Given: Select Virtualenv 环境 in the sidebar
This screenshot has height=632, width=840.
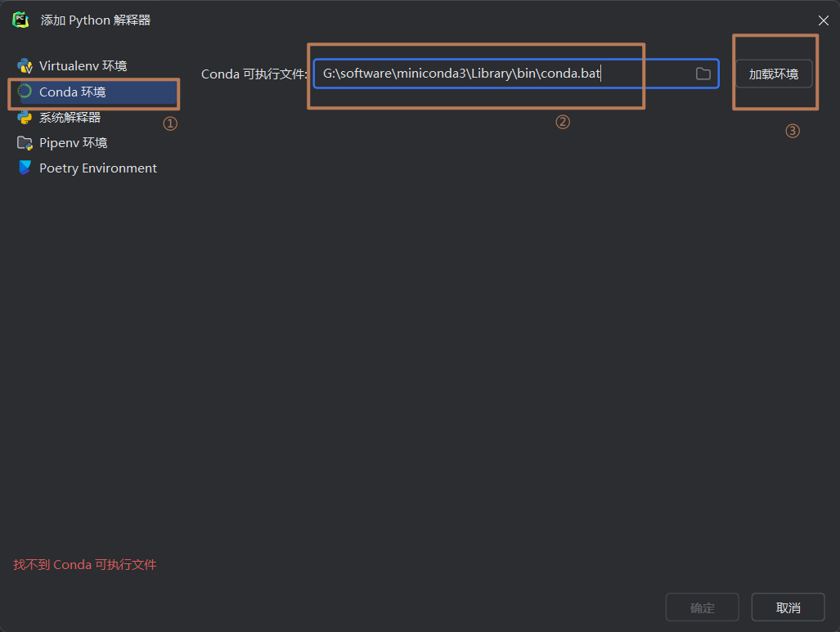Looking at the screenshot, I should coord(83,66).
